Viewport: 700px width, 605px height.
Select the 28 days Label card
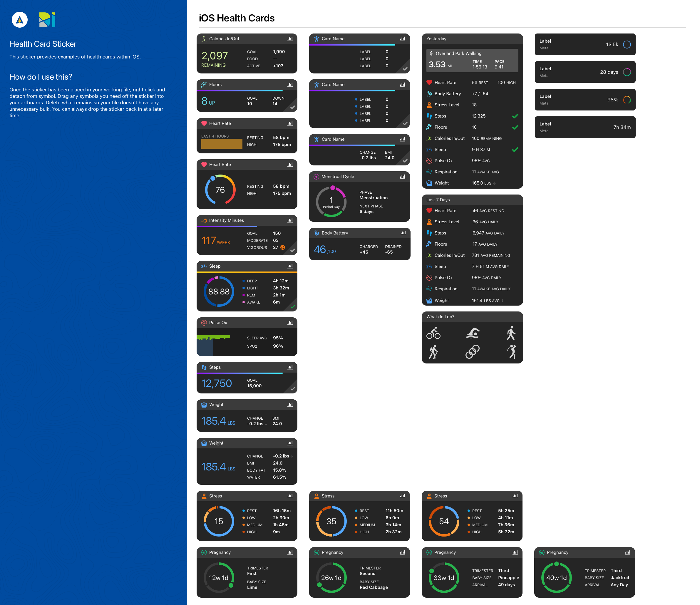click(x=585, y=72)
